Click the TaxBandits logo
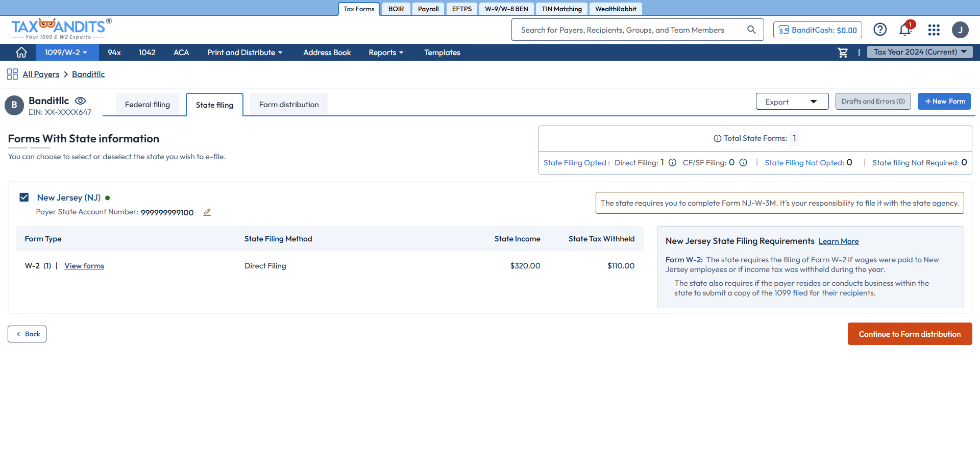 (61, 29)
